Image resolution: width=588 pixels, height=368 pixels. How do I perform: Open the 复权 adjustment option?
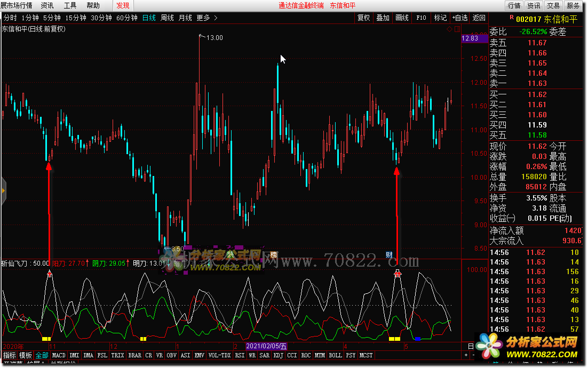pyautogui.click(x=363, y=18)
